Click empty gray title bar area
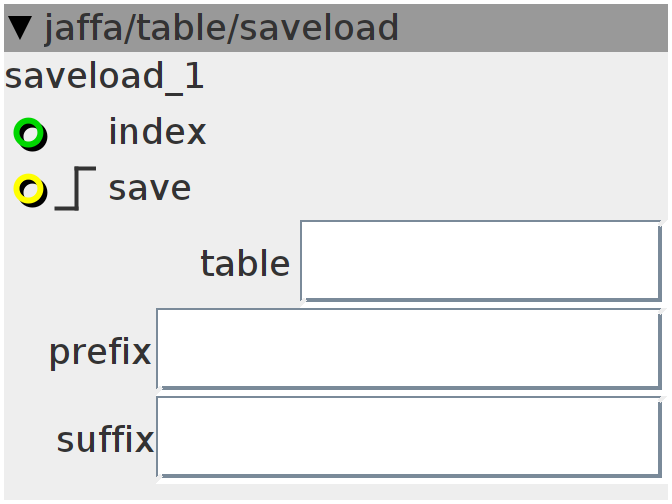 [531, 28]
